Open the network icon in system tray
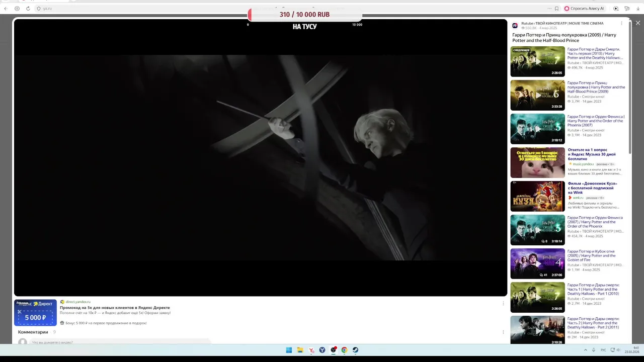The height and width of the screenshot is (362, 644). click(612, 350)
